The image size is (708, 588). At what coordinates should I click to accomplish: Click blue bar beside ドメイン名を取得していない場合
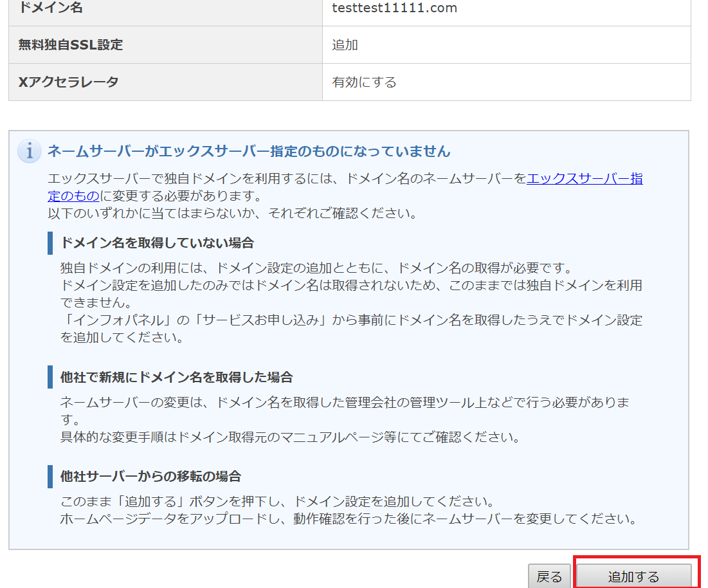point(50,243)
